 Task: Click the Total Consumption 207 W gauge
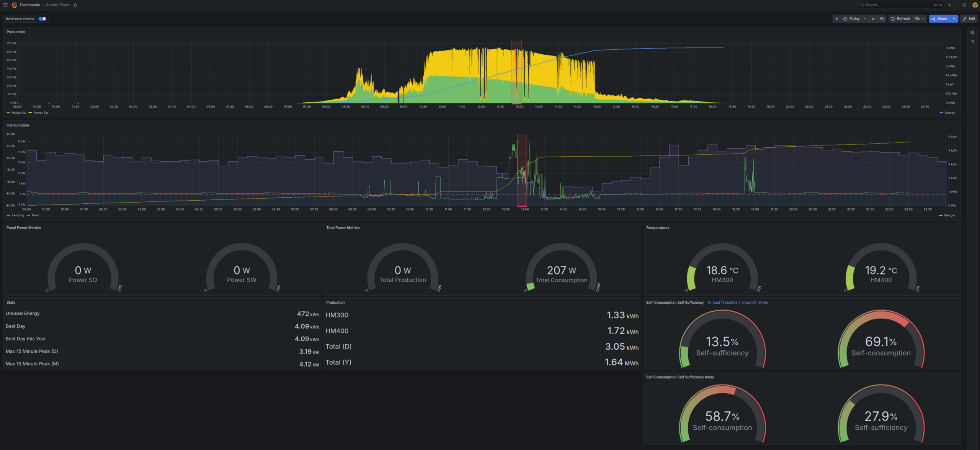(562, 268)
